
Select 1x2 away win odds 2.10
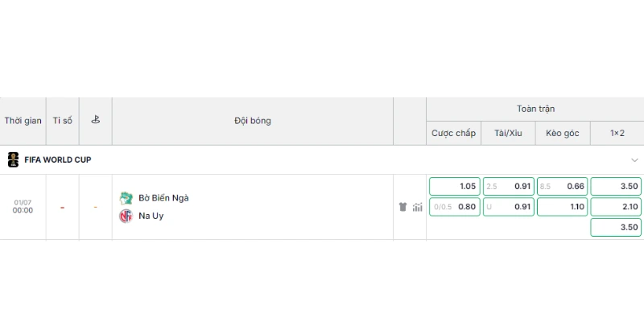(616, 207)
